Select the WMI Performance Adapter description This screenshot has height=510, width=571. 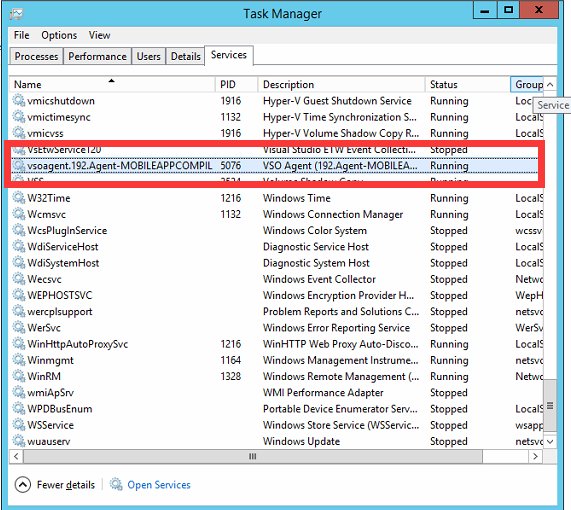point(323,392)
